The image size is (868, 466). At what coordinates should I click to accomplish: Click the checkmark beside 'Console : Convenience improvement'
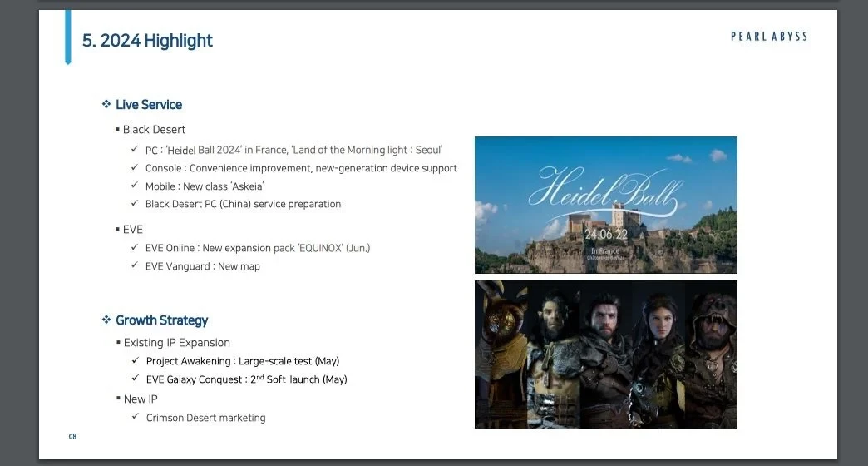tap(135, 166)
